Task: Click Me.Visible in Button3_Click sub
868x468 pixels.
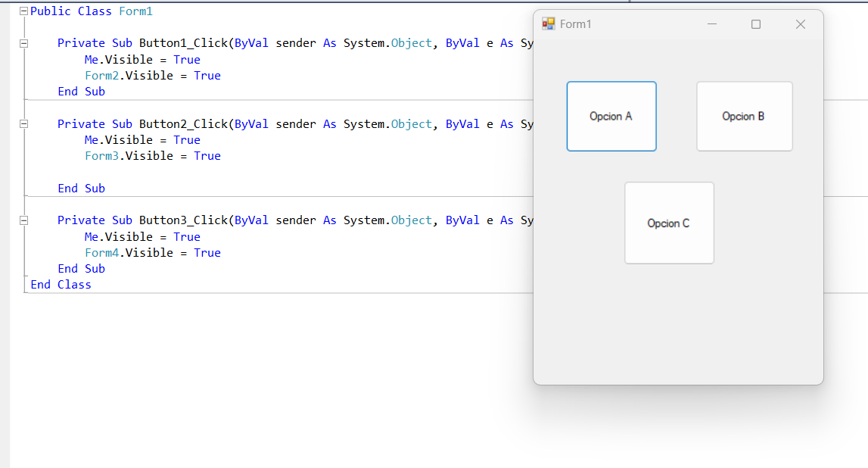Action: pos(119,236)
